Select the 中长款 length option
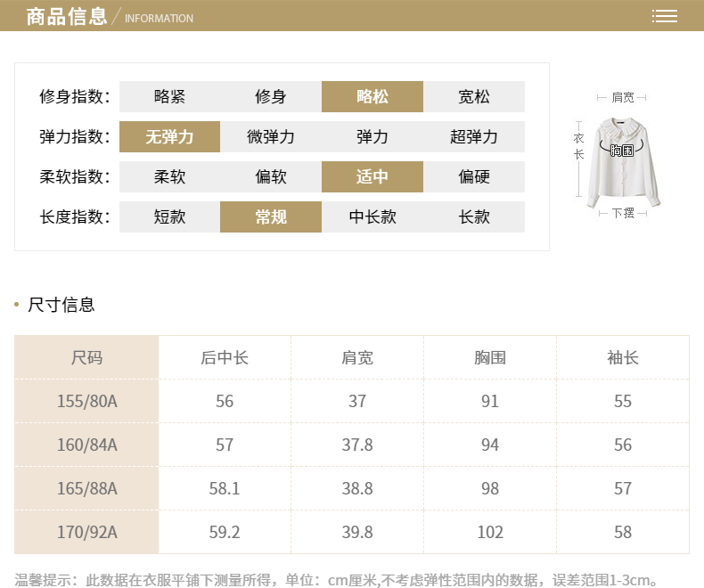The height and width of the screenshot is (588, 704). tap(372, 216)
